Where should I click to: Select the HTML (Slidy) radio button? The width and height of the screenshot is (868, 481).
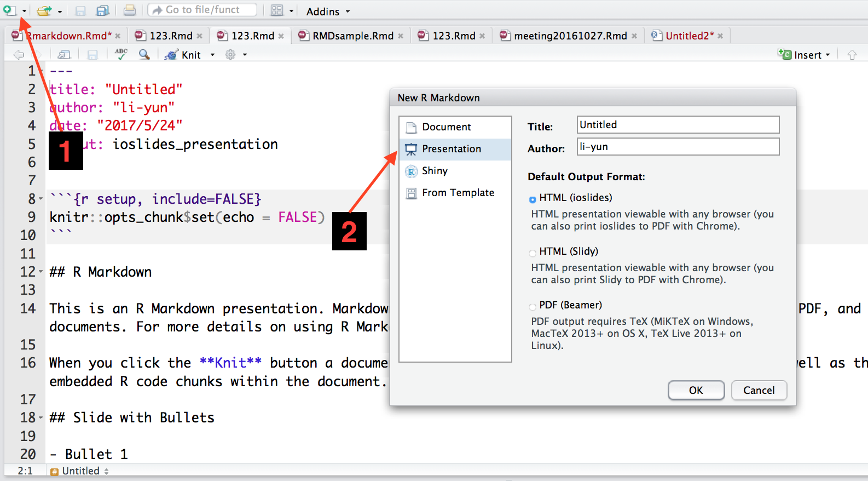(x=533, y=253)
